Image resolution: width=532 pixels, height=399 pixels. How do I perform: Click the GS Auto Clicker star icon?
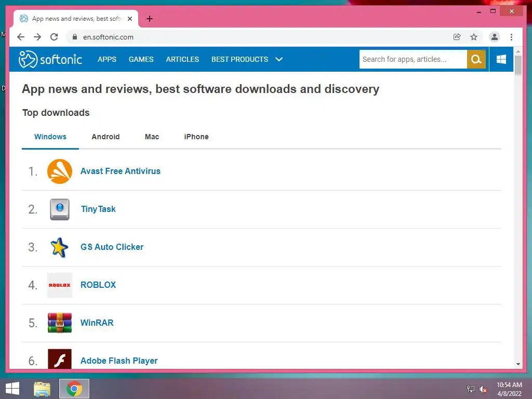(59, 247)
